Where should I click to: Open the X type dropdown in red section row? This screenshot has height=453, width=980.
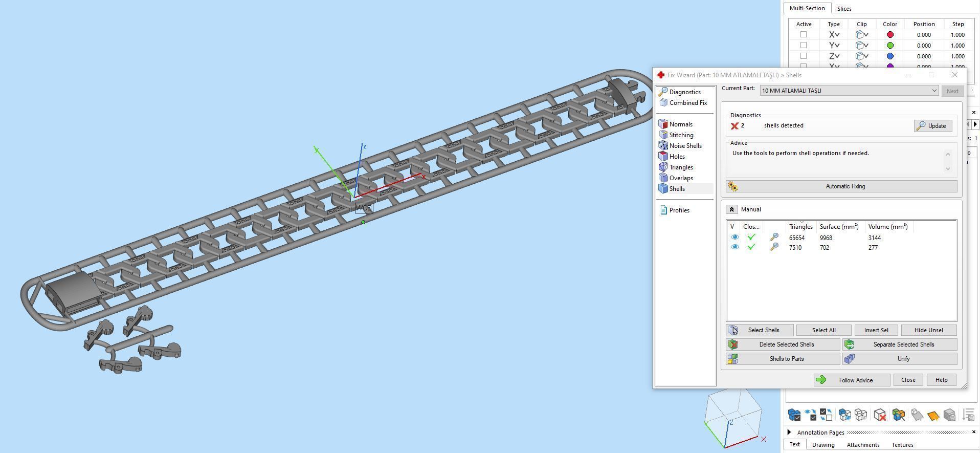834,35
